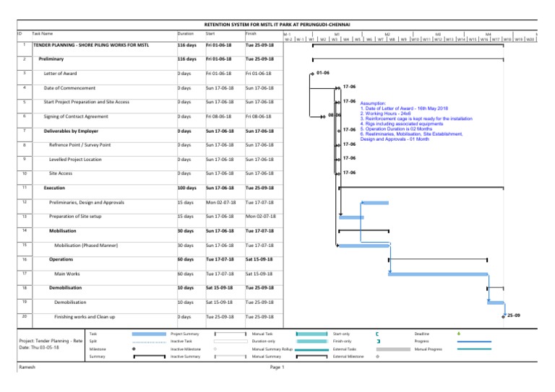Click the chart title RETENTION SYSTEM FOR MSTL IT PARK
The image size is (555, 392).
(277, 25)
